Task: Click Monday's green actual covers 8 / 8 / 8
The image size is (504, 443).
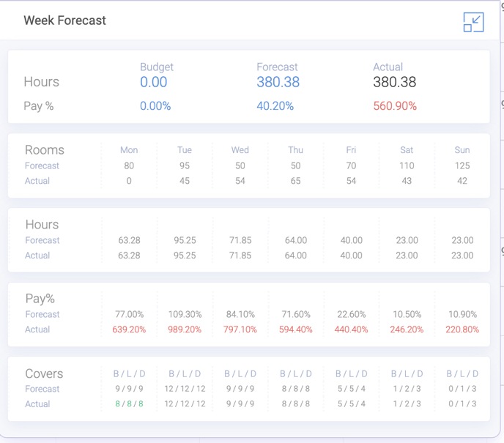Action: tap(129, 403)
